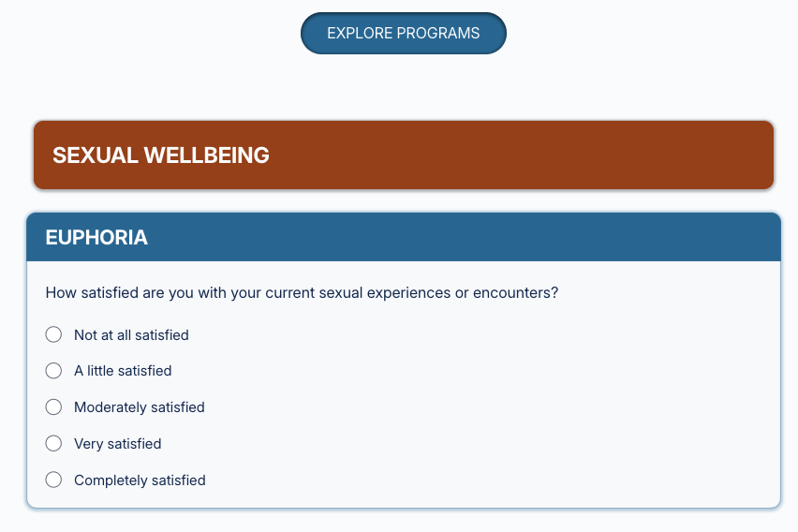The width and height of the screenshot is (798, 532).
Task: Click the 'Not at all satisfied' label text
Action: [131, 334]
